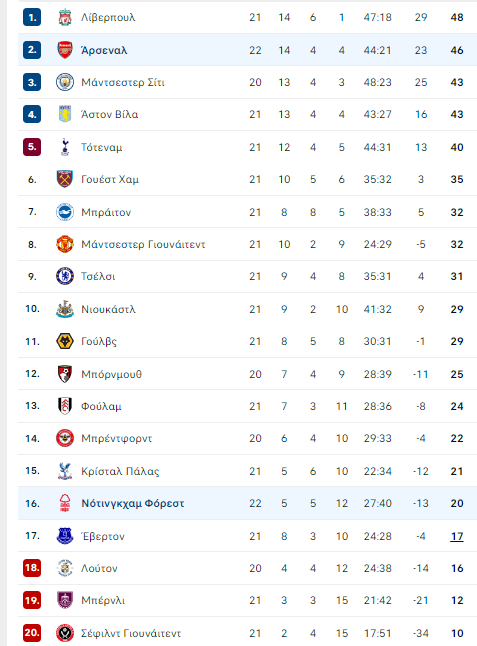Click the maroon rank badge number 5

click(x=32, y=147)
